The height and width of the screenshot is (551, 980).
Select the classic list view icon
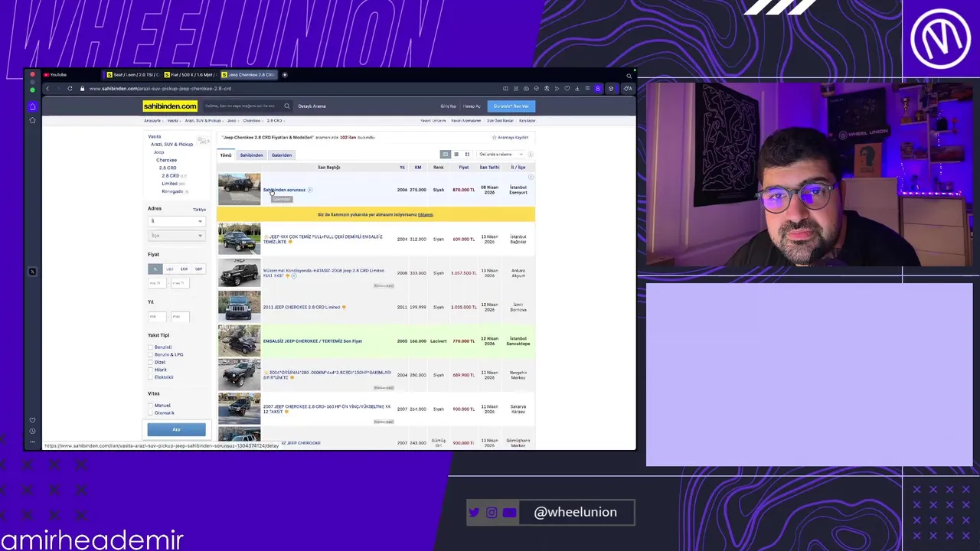coord(445,155)
